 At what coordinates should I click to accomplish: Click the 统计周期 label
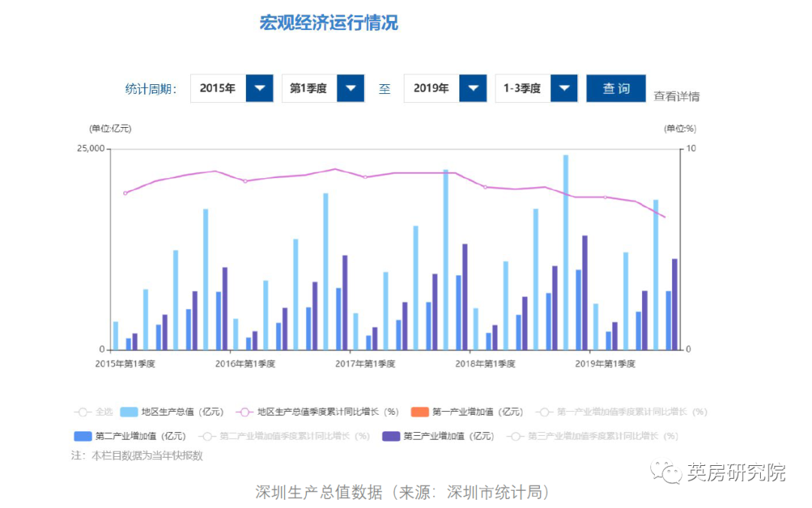pos(150,89)
